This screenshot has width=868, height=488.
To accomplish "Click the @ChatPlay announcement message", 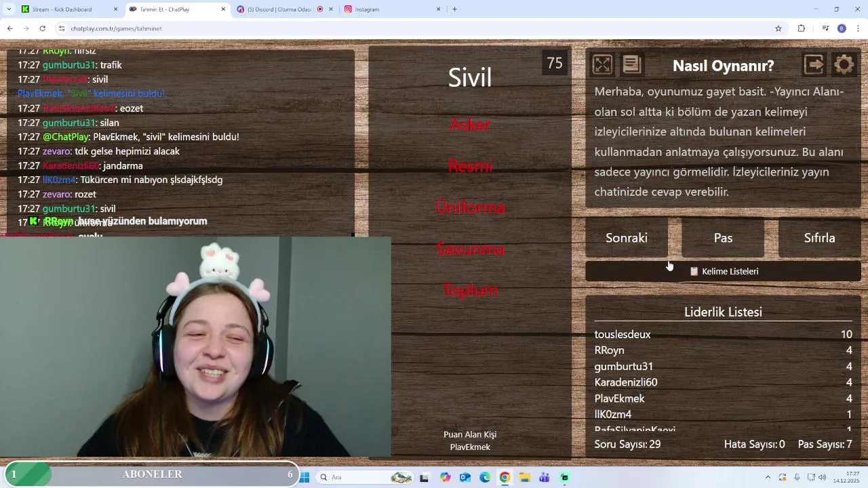I will 128,137.
